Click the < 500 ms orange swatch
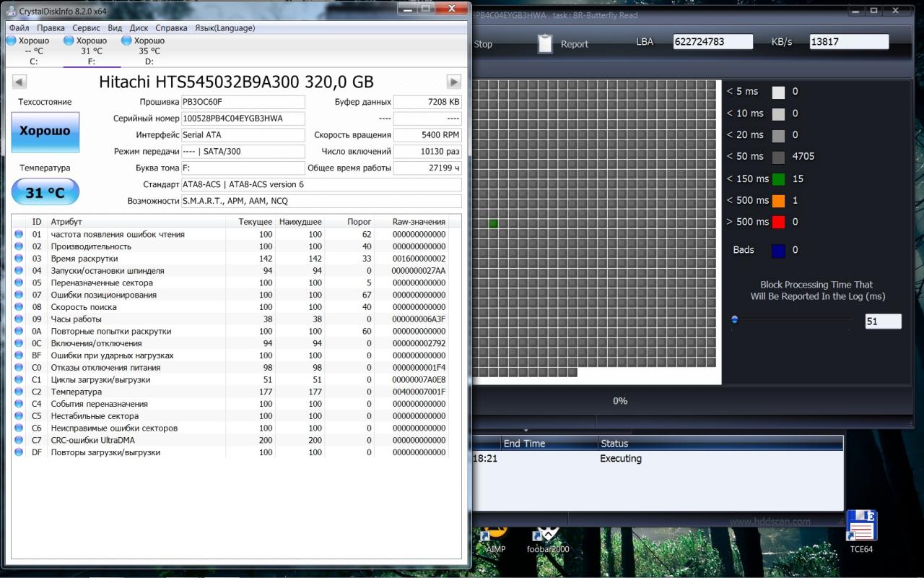Screen dimensions: 924x578 (778, 201)
